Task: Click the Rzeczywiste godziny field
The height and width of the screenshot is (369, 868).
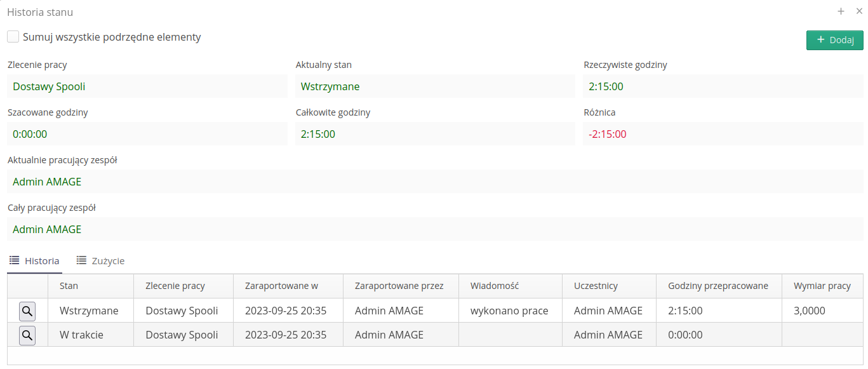Action: (x=723, y=86)
